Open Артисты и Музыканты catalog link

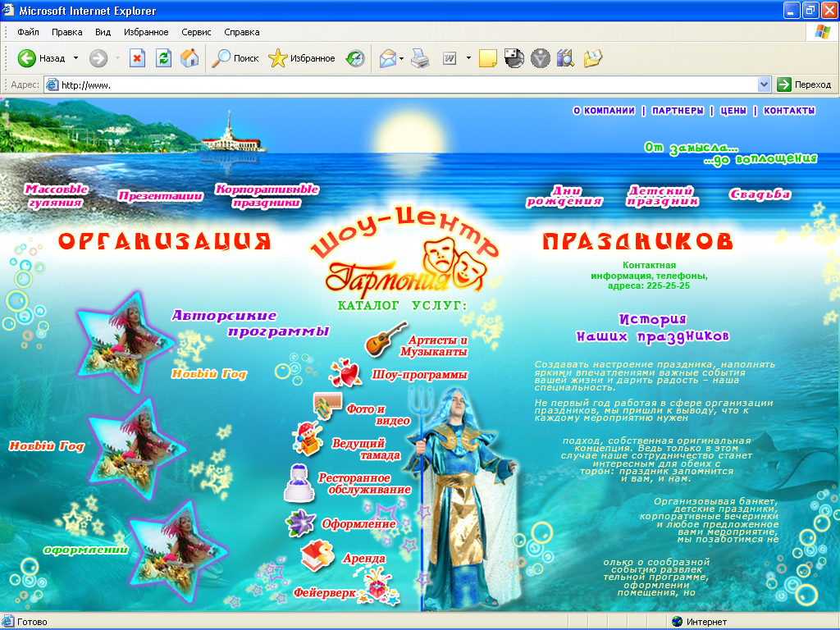[434, 346]
